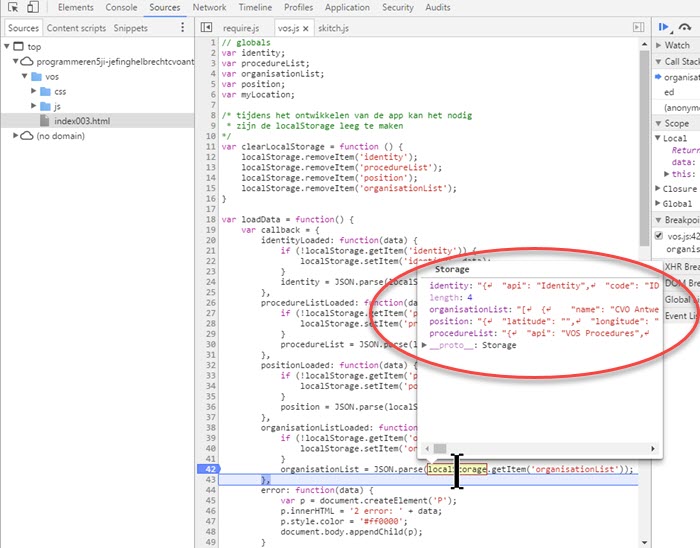Click the code editor vertical scrollbar thumb
Screen dimensions: 700x548
pos(644,147)
